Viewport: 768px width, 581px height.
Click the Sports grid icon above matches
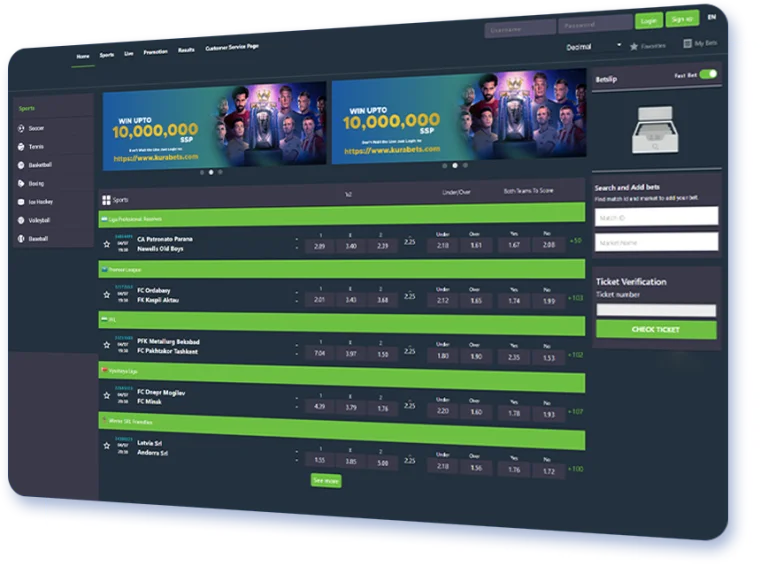coord(106,200)
